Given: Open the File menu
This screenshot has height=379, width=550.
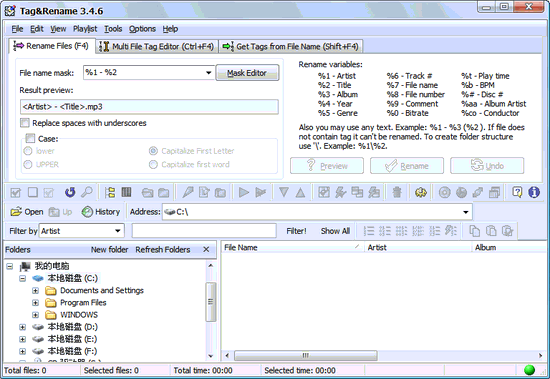Looking at the screenshot, I should (x=17, y=29).
